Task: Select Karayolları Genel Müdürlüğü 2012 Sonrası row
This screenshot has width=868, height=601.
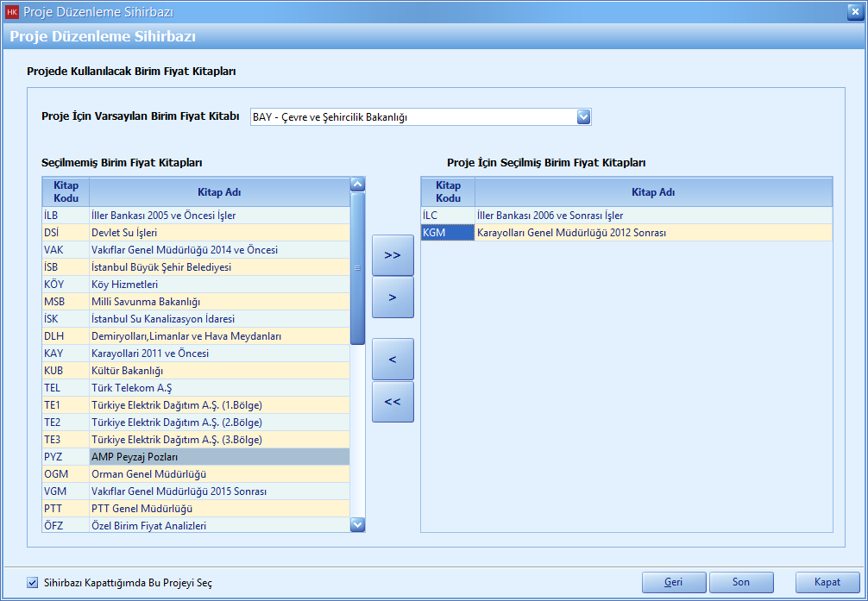Action: 652,233
